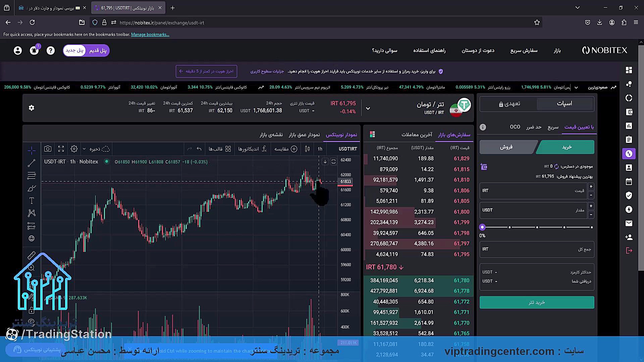Open market page settings gear beside 24h stats
The image size is (644, 362).
[32, 108]
